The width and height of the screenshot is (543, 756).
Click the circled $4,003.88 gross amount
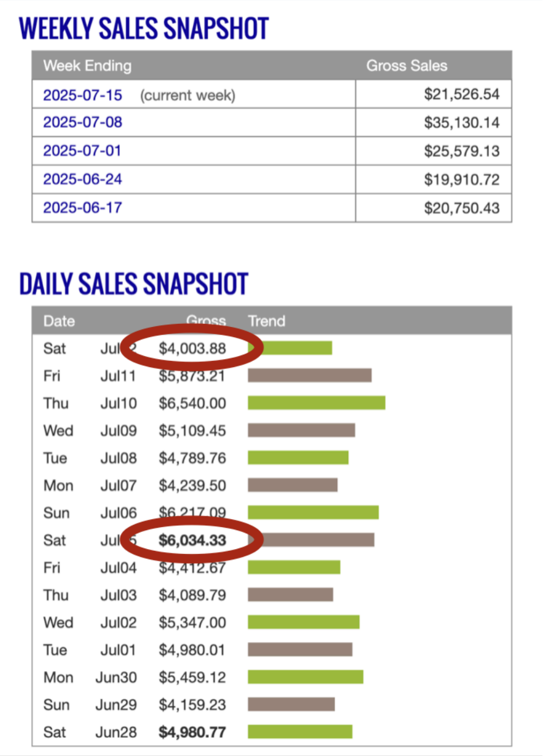click(192, 348)
